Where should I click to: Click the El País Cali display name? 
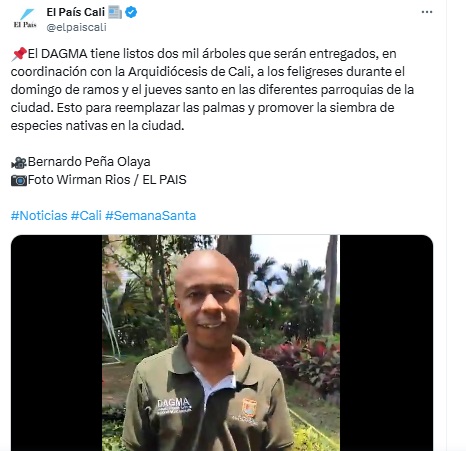(x=76, y=12)
